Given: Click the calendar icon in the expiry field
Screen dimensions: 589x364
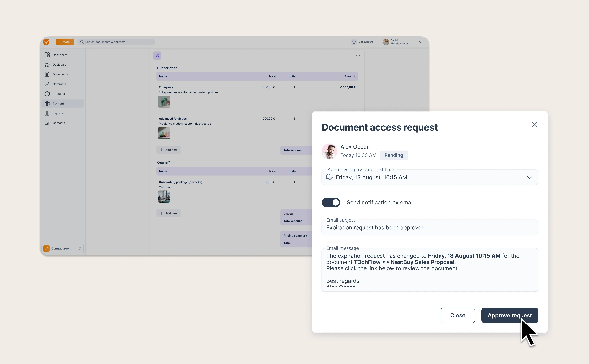Looking at the screenshot, I should 329,177.
